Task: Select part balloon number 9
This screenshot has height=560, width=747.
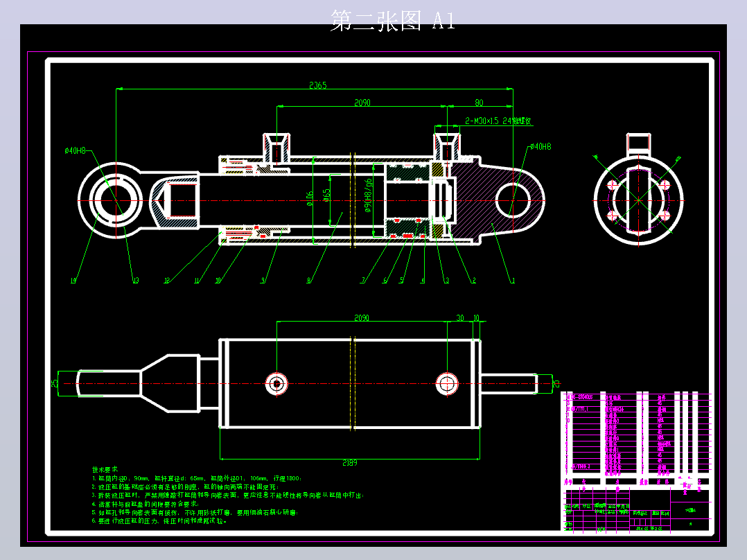Action: (263, 281)
